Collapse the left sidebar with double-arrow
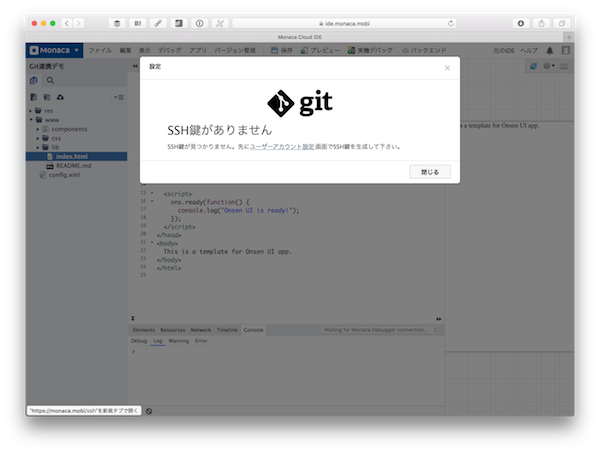This screenshot has height=453, width=600. pyautogui.click(x=135, y=66)
